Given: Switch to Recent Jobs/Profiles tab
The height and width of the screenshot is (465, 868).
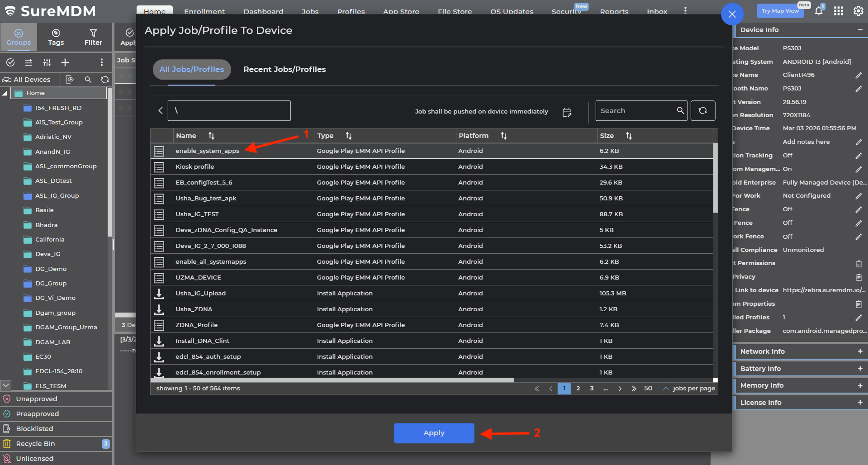Looking at the screenshot, I should click(x=284, y=70).
